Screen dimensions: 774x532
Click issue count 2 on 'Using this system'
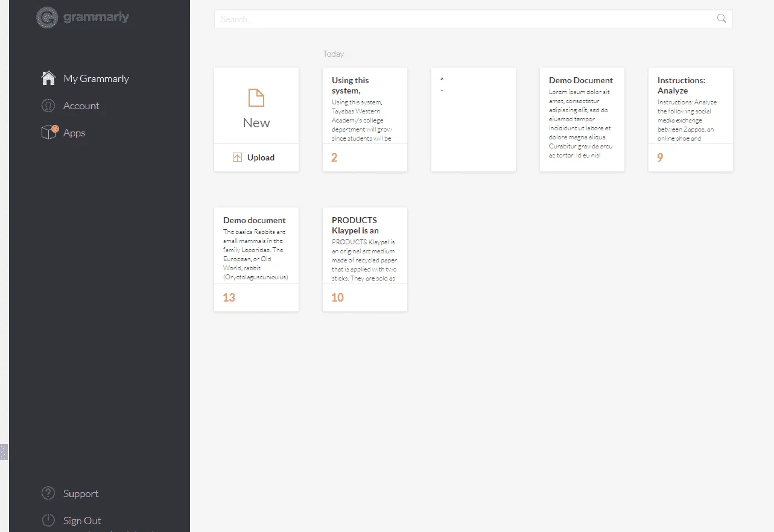(334, 158)
